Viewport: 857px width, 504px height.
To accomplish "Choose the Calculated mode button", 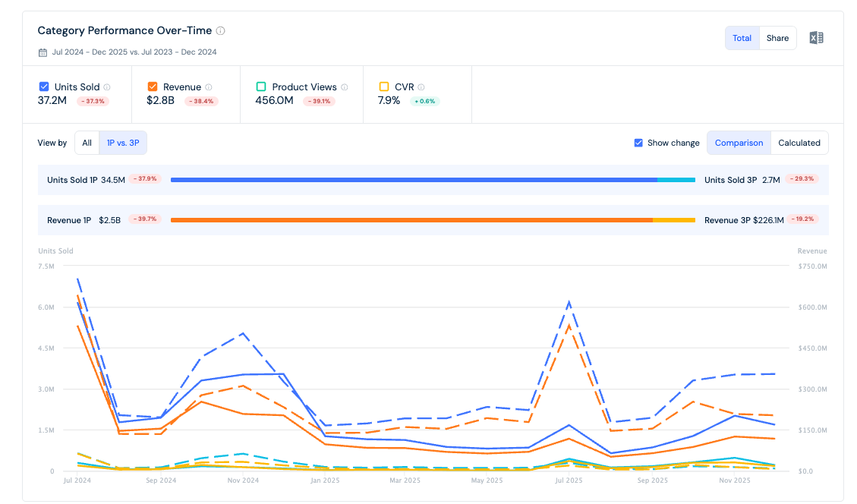I will (799, 143).
